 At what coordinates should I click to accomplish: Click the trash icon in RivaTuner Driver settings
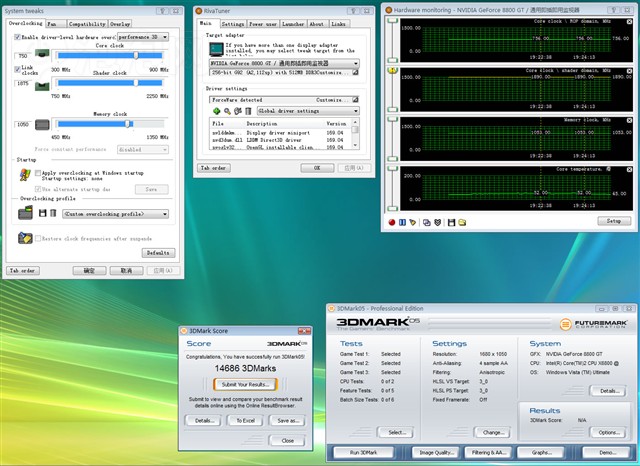click(248, 111)
